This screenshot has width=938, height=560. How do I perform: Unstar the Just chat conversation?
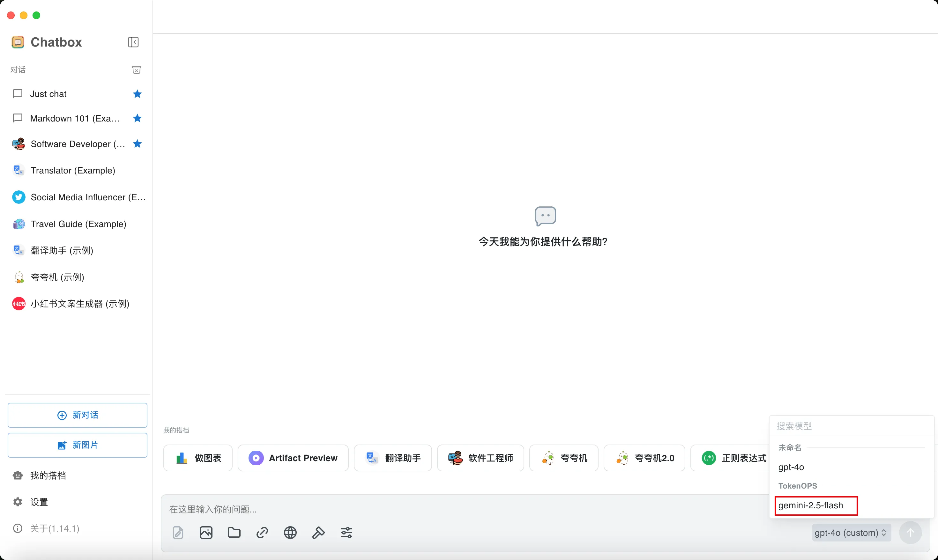coord(138,94)
